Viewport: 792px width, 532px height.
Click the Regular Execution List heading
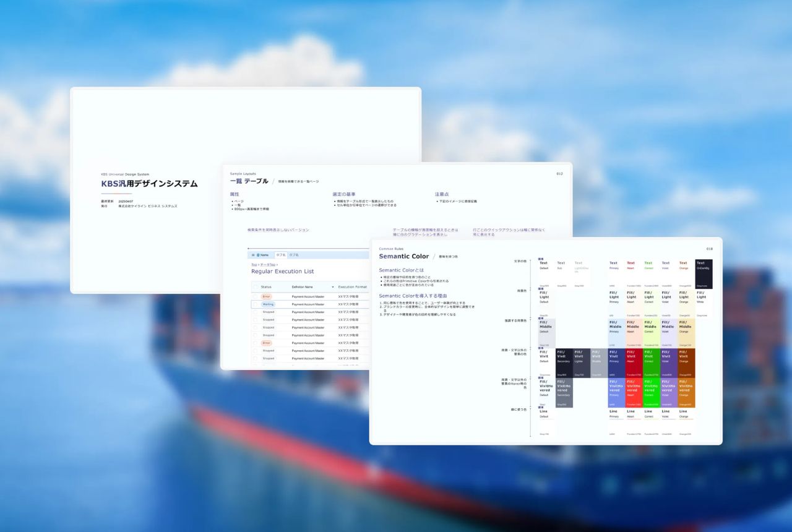[x=282, y=272]
